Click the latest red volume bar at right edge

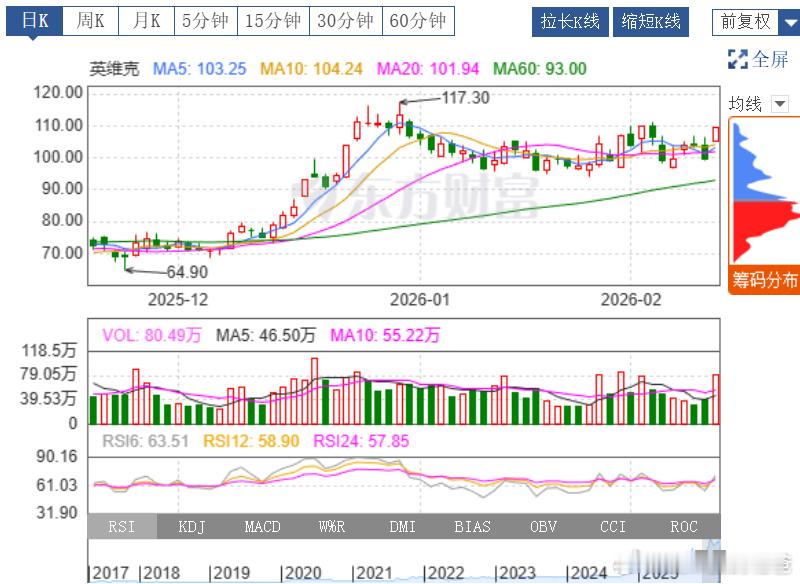[716, 399]
